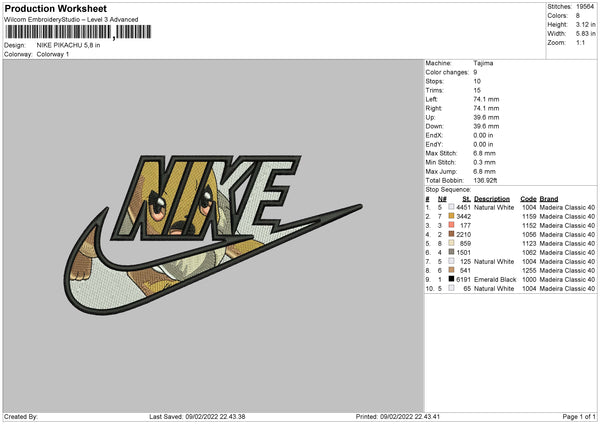Click the tan swatch for stitch count 541

pyautogui.click(x=451, y=270)
